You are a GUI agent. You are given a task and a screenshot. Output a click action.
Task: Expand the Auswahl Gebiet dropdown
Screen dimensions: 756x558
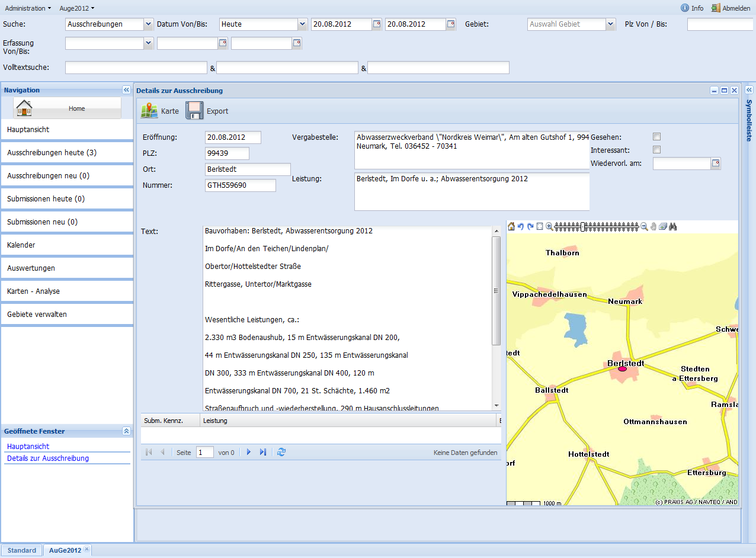[x=611, y=24]
